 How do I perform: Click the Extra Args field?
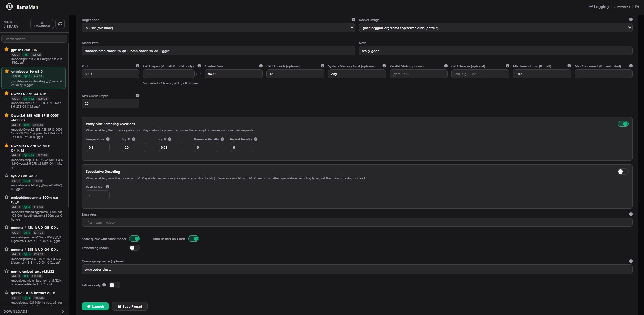pos(357,222)
